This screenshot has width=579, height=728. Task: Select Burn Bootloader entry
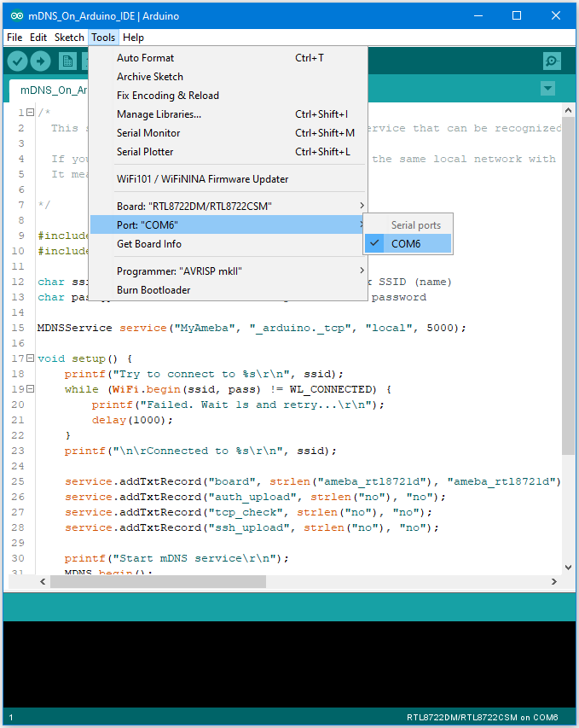[228, 290]
